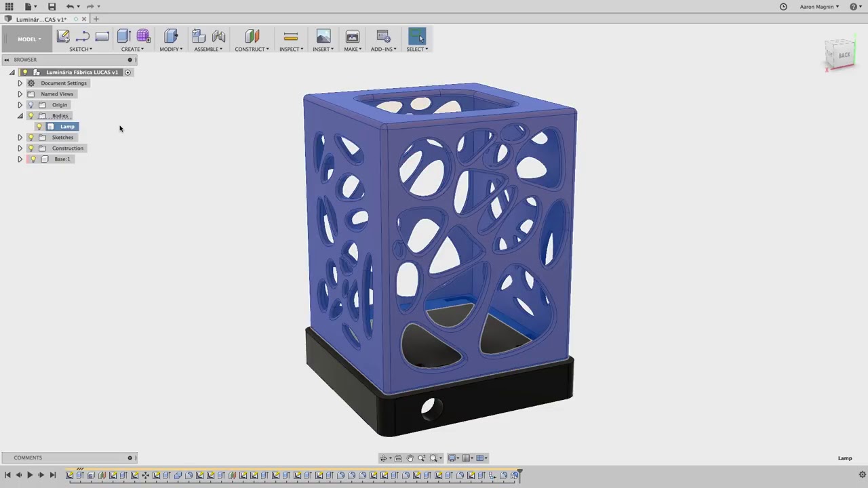This screenshot has height=488, width=868.
Task: Click the Press Pull icon in Modify
Action: [x=171, y=37]
